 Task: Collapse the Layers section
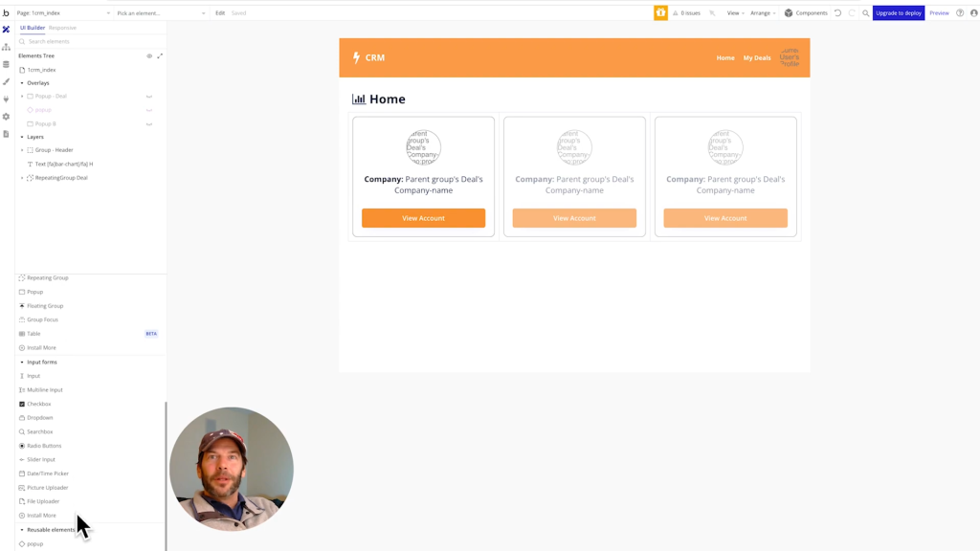(22, 137)
